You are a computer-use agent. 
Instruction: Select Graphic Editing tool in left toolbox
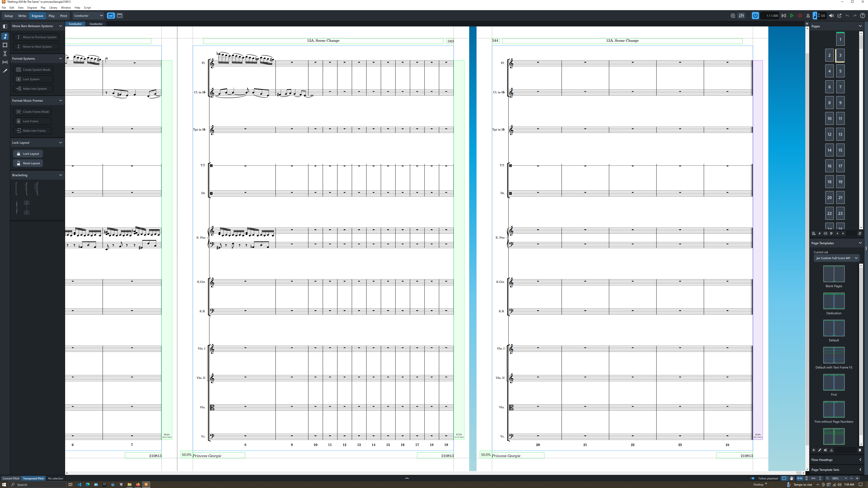pyautogui.click(x=5, y=71)
